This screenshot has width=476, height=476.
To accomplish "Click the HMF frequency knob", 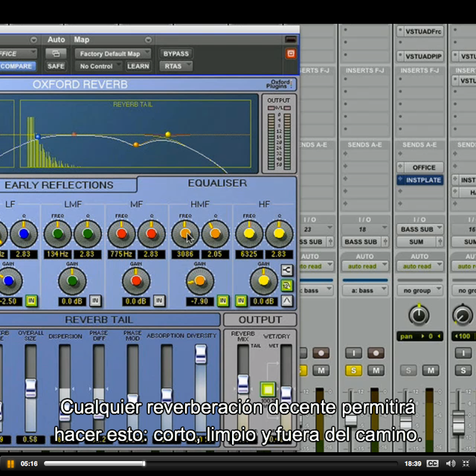I will tap(185, 234).
